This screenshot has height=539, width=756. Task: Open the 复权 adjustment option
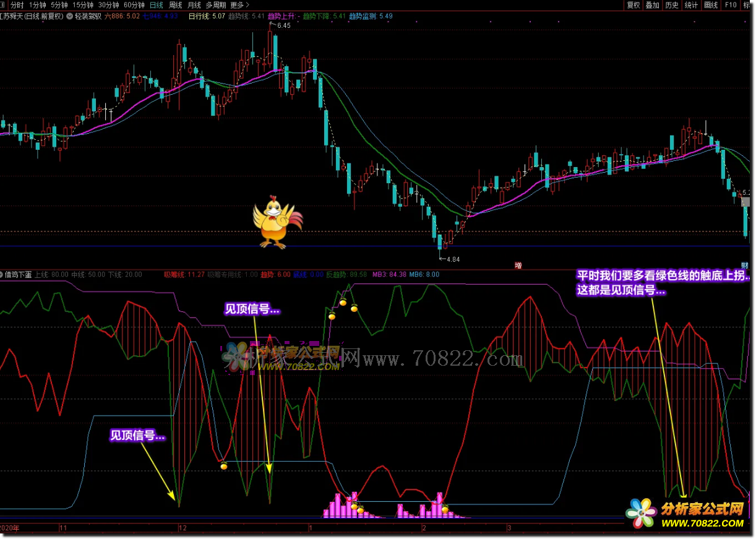pyautogui.click(x=633, y=5)
